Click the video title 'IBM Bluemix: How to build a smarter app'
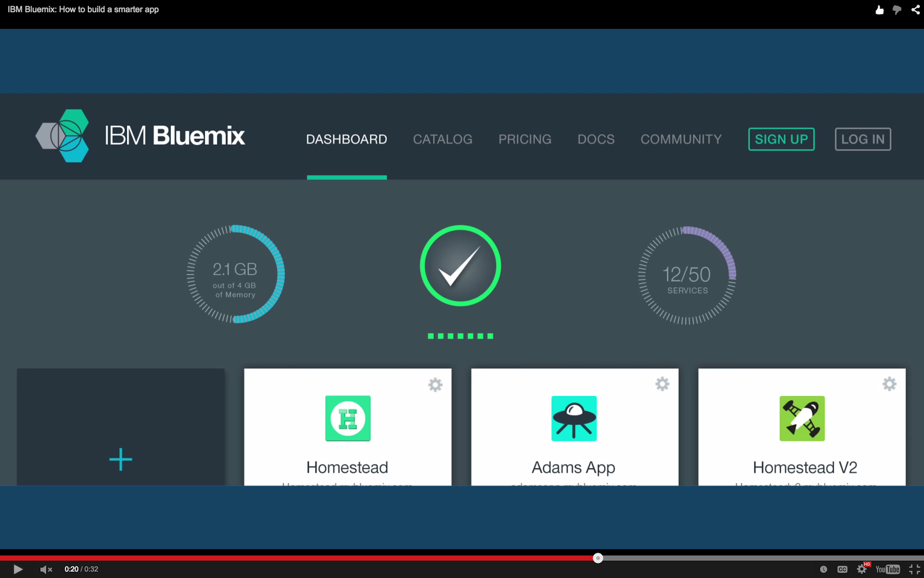 (83, 9)
